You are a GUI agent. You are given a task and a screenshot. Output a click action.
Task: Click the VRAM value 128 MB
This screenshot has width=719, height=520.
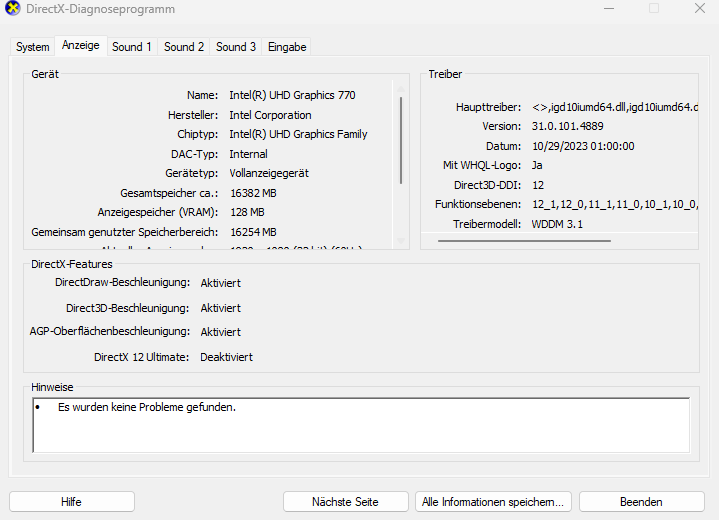[x=247, y=212]
